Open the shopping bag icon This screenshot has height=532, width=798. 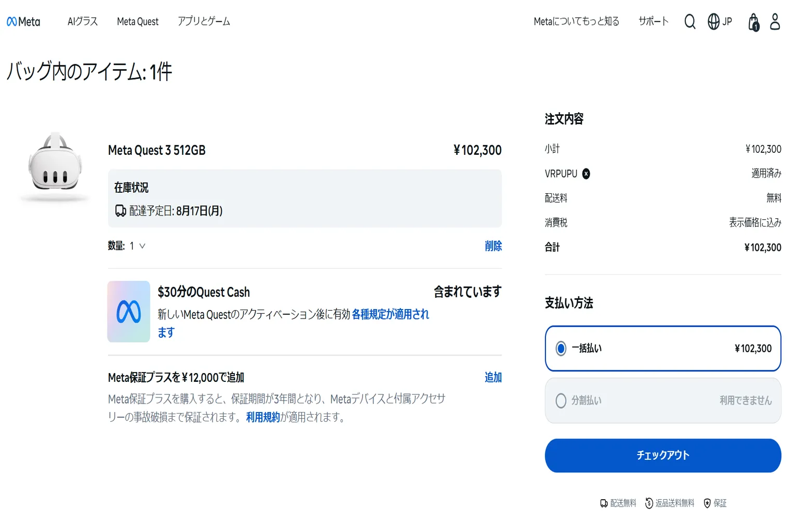(753, 22)
